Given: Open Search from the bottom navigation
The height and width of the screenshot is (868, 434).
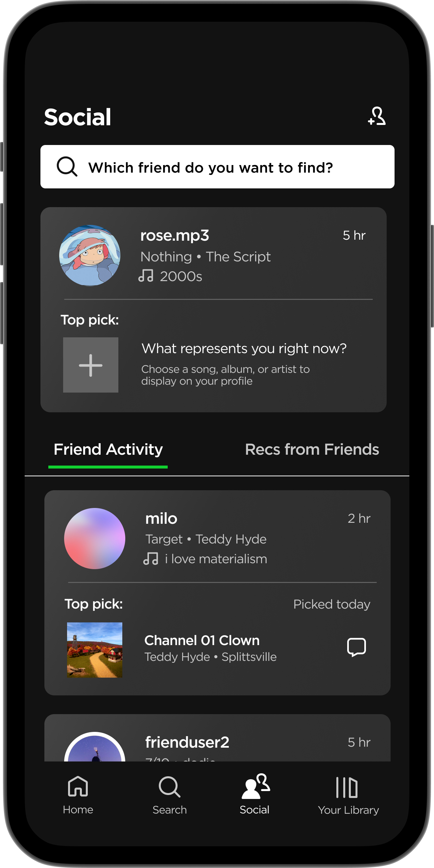Looking at the screenshot, I should click(x=169, y=795).
